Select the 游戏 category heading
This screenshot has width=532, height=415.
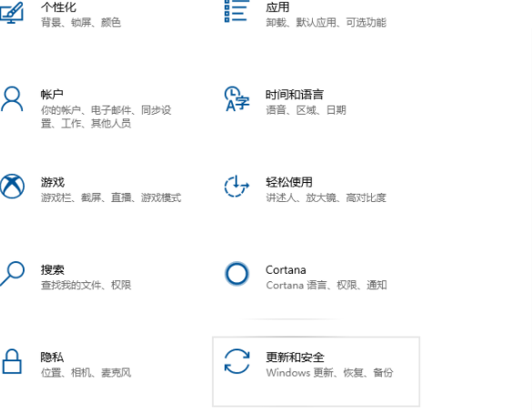click(x=53, y=182)
